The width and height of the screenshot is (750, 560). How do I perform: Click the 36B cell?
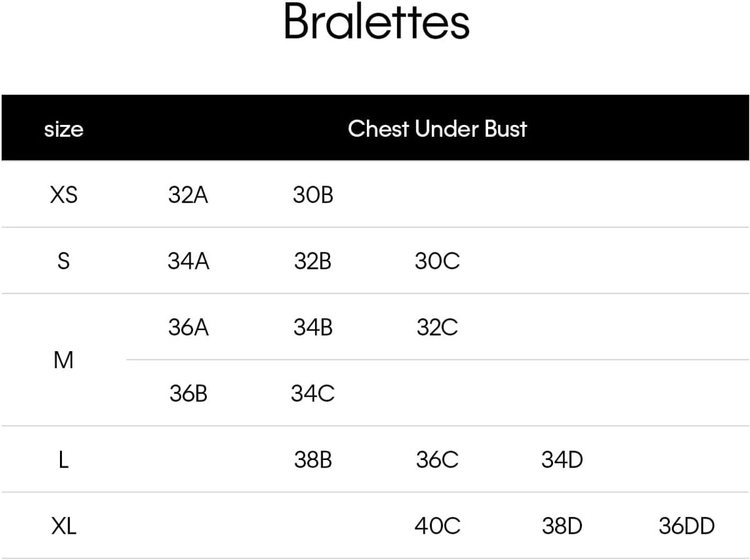pyautogui.click(x=188, y=394)
